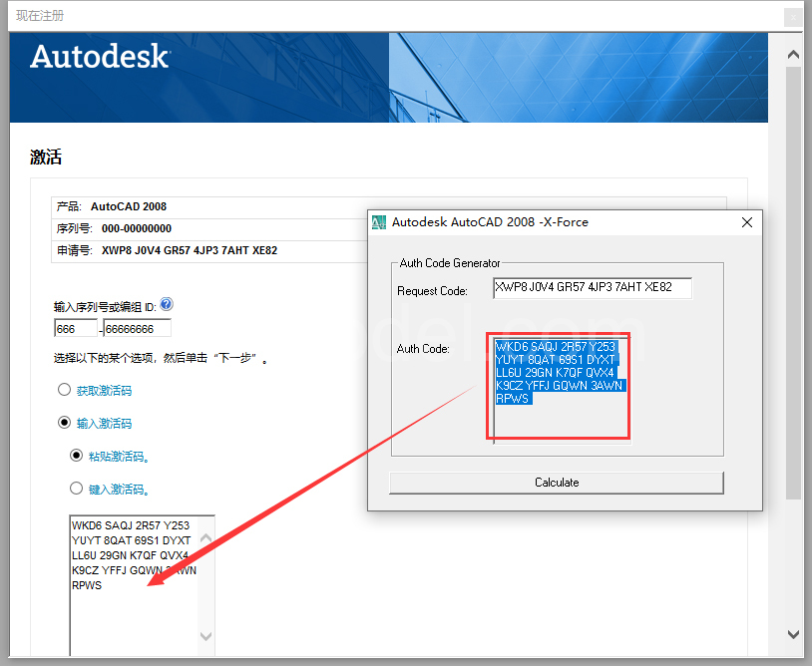
Task: Click the AutoCAD icon in X-Force title bar
Action: tap(379, 222)
